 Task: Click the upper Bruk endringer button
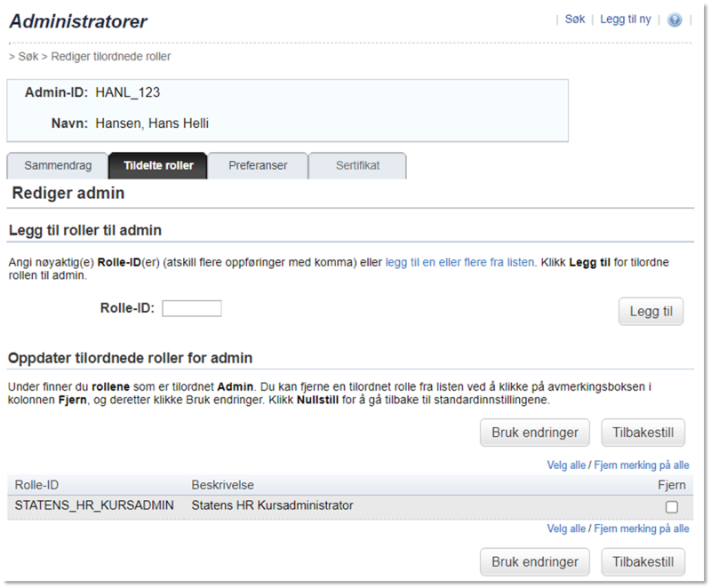(x=535, y=433)
